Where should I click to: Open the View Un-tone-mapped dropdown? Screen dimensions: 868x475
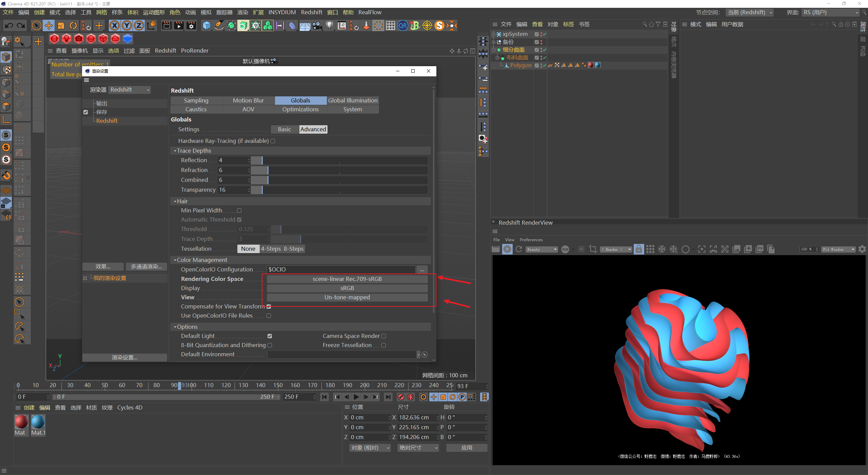(347, 298)
